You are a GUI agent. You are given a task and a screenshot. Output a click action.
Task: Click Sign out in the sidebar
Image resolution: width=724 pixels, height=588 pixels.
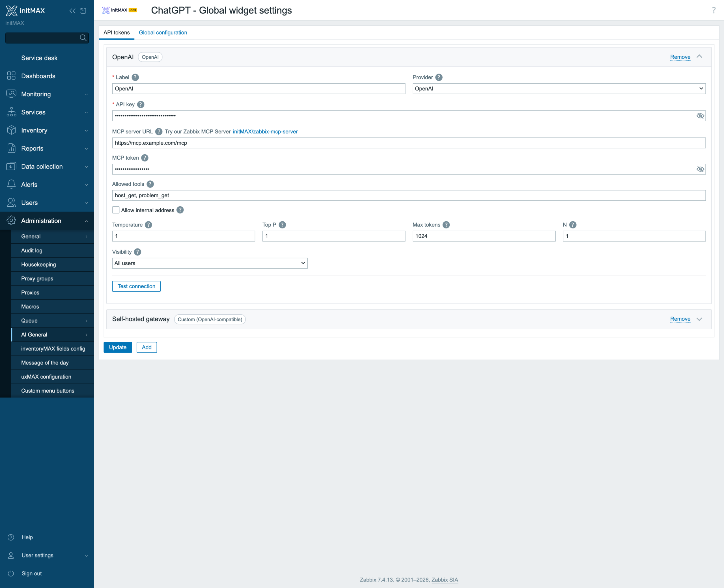pyautogui.click(x=47, y=573)
